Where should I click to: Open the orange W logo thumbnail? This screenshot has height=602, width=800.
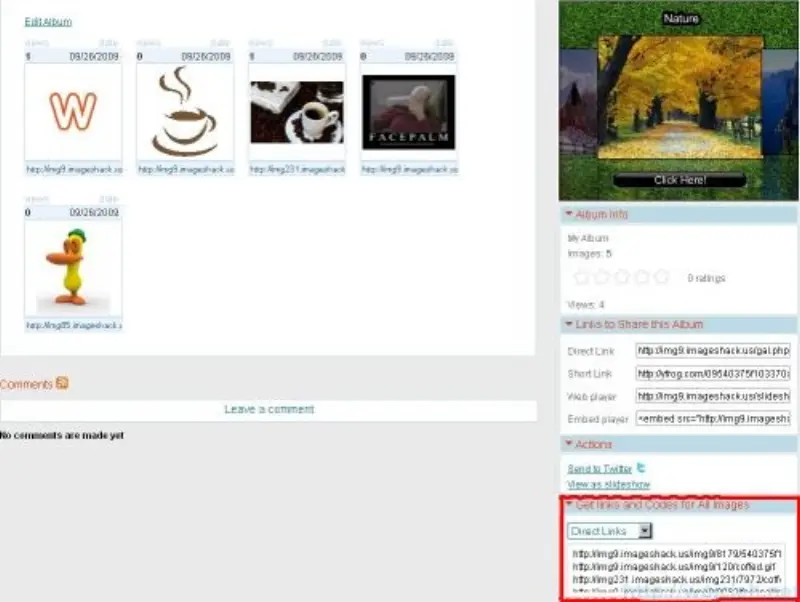[x=73, y=111]
